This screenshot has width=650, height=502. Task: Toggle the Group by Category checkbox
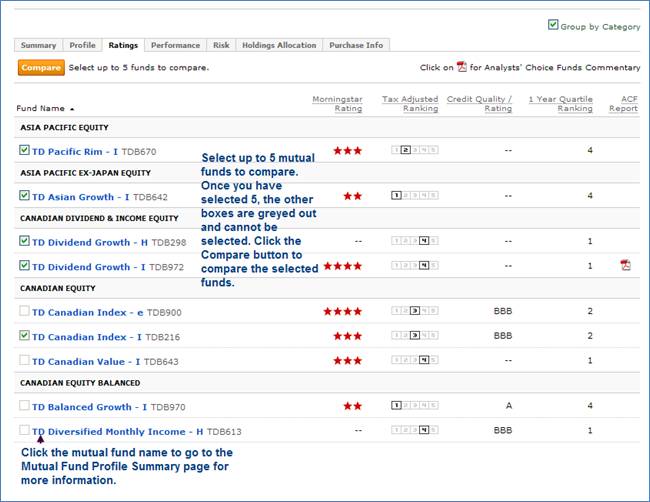553,25
